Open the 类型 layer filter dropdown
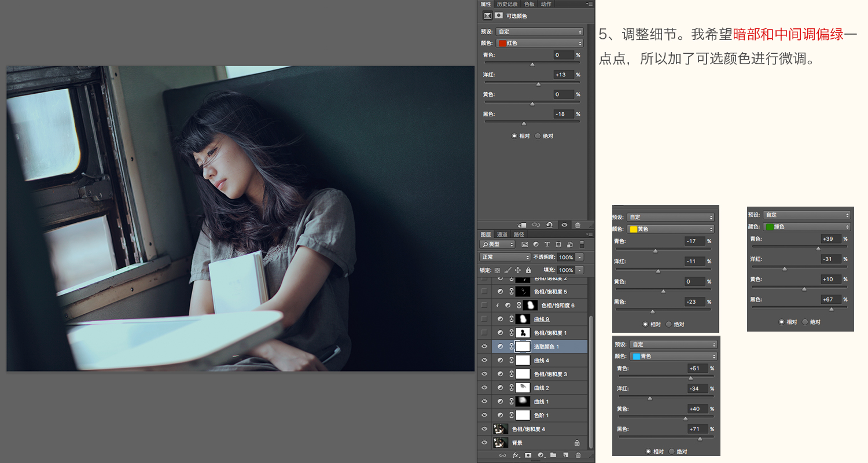 coord(497,244)
